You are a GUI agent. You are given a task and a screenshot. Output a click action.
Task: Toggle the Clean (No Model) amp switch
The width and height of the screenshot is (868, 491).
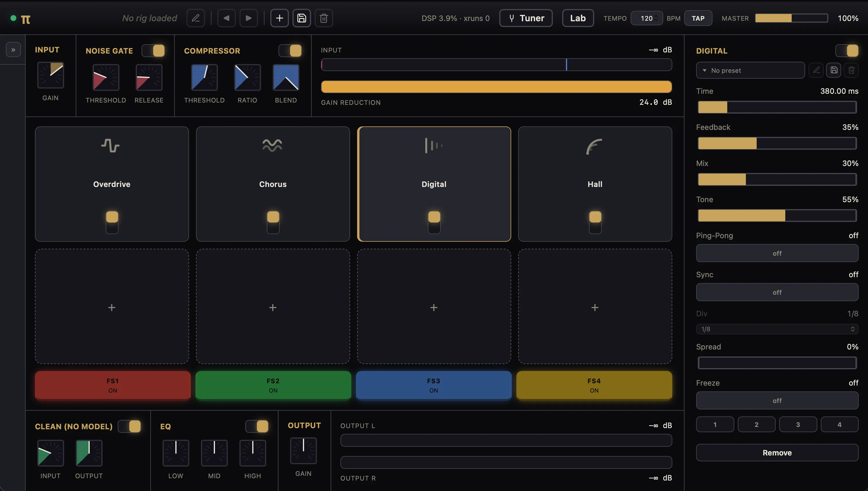tap(130, 426)
